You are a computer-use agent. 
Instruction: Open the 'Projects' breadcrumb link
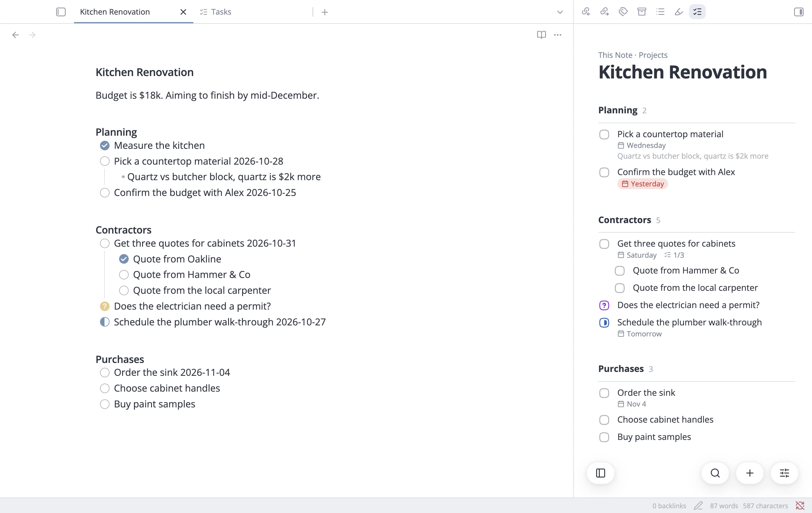[x=653, y=55]
